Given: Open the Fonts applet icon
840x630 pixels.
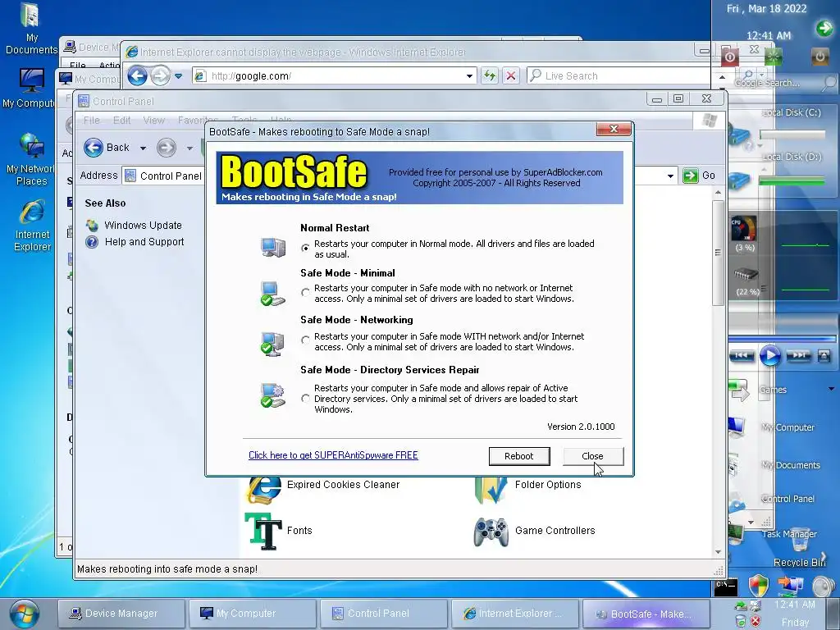Looking at the screenshot, I should tap(263, 531).
